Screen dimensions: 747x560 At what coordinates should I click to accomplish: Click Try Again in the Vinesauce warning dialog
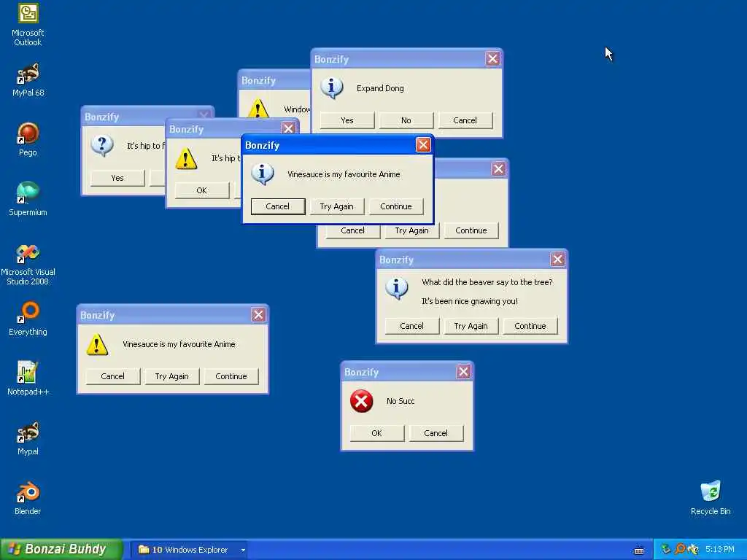pyautogui.click(x=172, y=376)
